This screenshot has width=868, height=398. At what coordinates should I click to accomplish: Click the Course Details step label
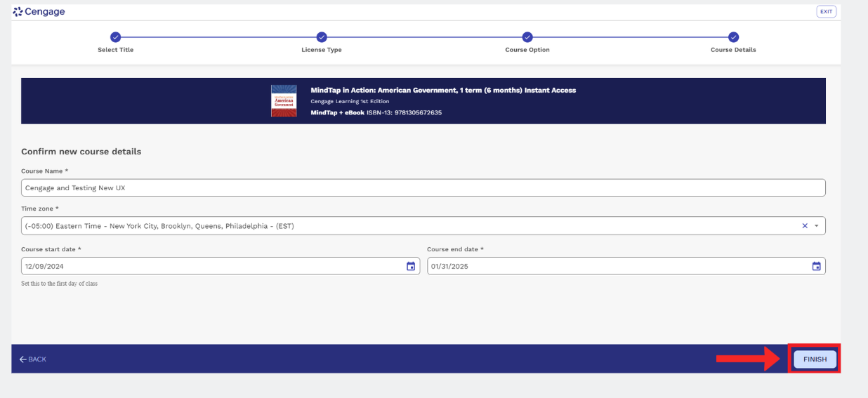[x=733, y=50]
